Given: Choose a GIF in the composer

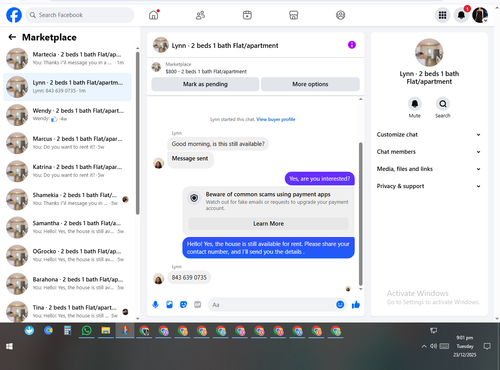Looking at the screenshot, I should (198, 304).
